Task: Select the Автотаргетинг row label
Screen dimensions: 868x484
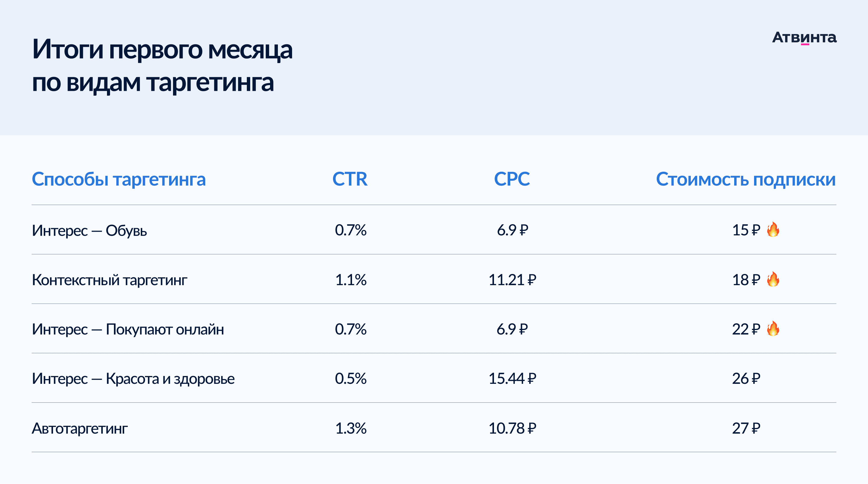Action: pyautogui.click(x=80, y=428)
